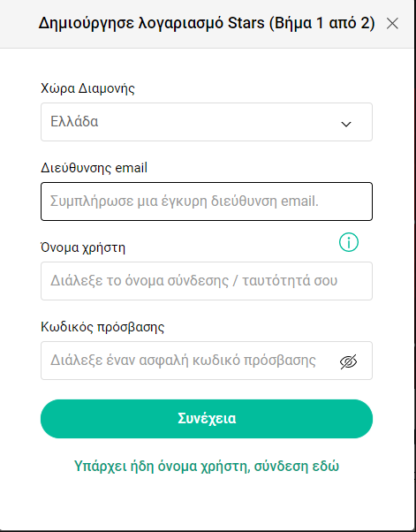Viewport: 416px width, 532px height.
Task: Focus the Διεύθυνσης email input field
Action: 207,201
